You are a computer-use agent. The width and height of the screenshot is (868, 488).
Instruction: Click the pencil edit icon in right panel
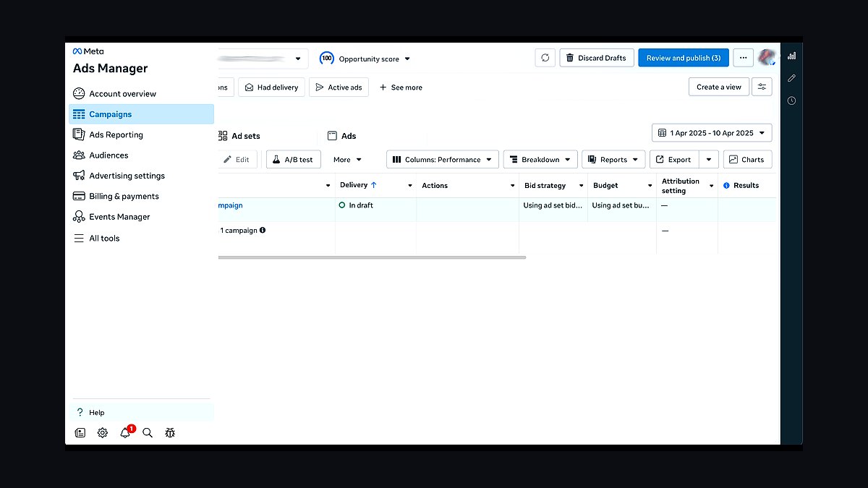point(791,78)
